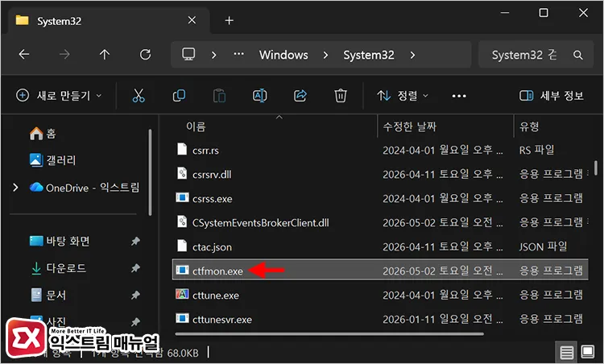Click the search magnifier icon
Viewport: 604px width, 364px height.
pyautogui.click(x=577, y=55)
